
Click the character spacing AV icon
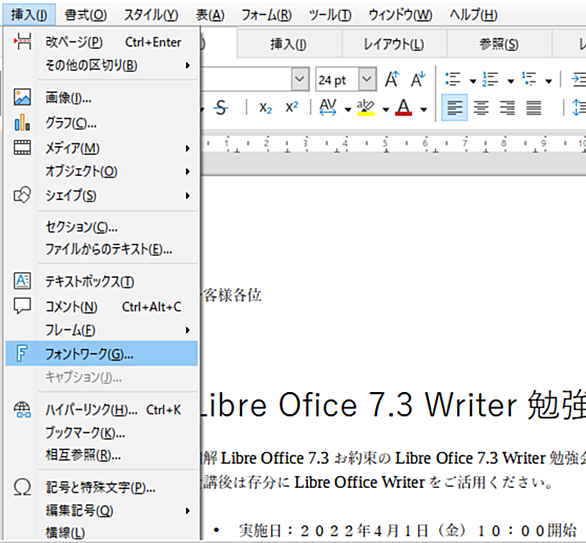[328, 108]
